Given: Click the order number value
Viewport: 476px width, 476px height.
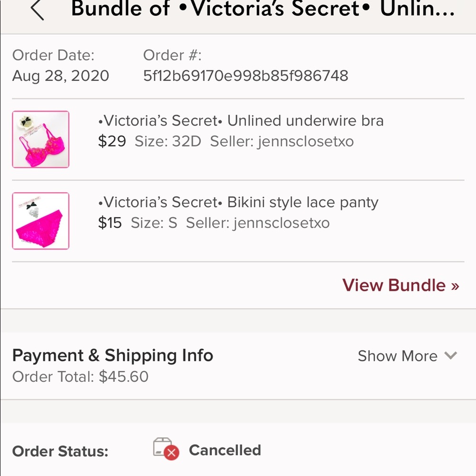Looking at the screenshot, I should point(246,76).
